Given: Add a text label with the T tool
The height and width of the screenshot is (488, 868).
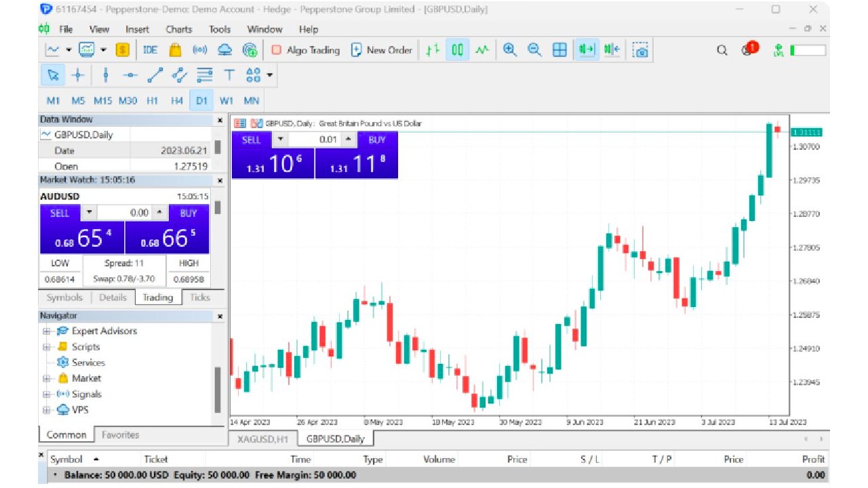Looking at the screenshot, I should tap(229, 75).
